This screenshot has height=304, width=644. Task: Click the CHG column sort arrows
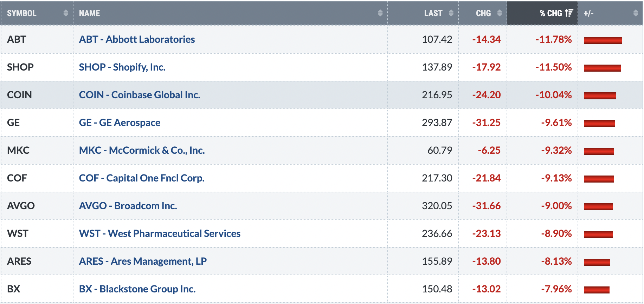[500, 13]
